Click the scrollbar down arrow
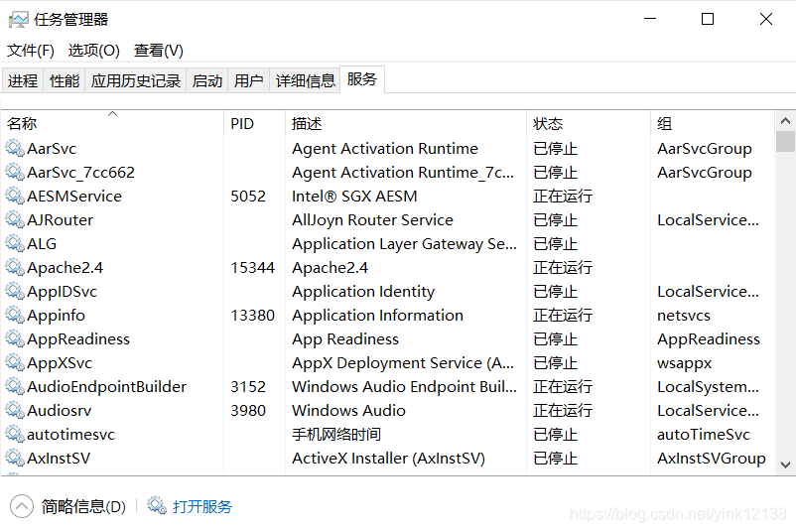Image resolution: width=796 pixels, height=532 pixels. [785, 465]
